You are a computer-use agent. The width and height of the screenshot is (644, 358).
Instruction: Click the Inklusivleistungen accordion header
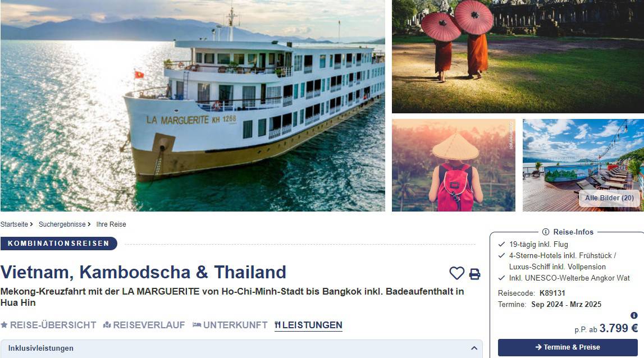241,348
